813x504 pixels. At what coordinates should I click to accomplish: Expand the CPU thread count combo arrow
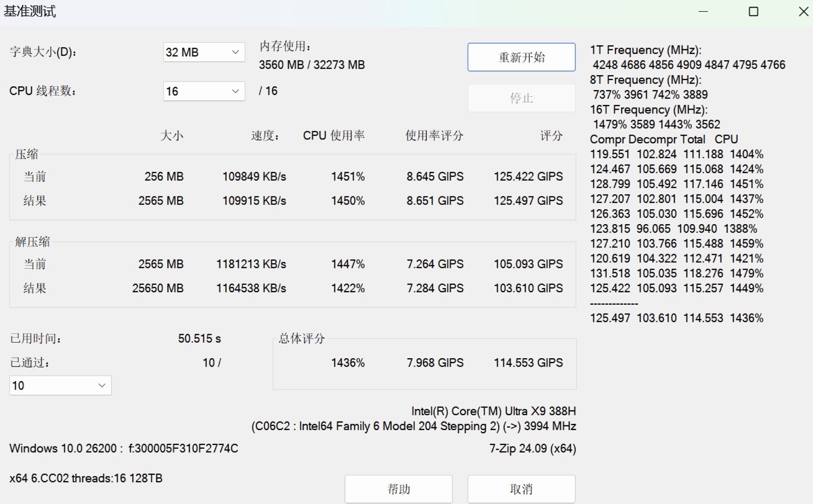pos(235,91)
